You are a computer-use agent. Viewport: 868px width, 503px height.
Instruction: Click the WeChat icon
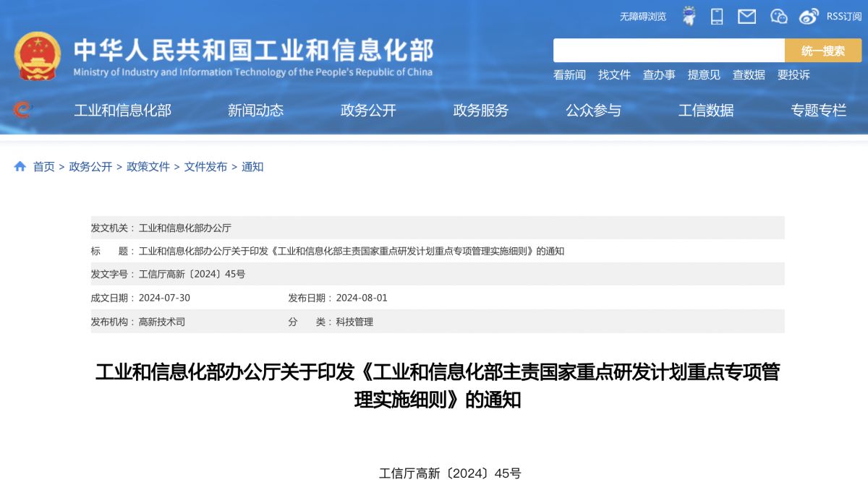(778, 16)
